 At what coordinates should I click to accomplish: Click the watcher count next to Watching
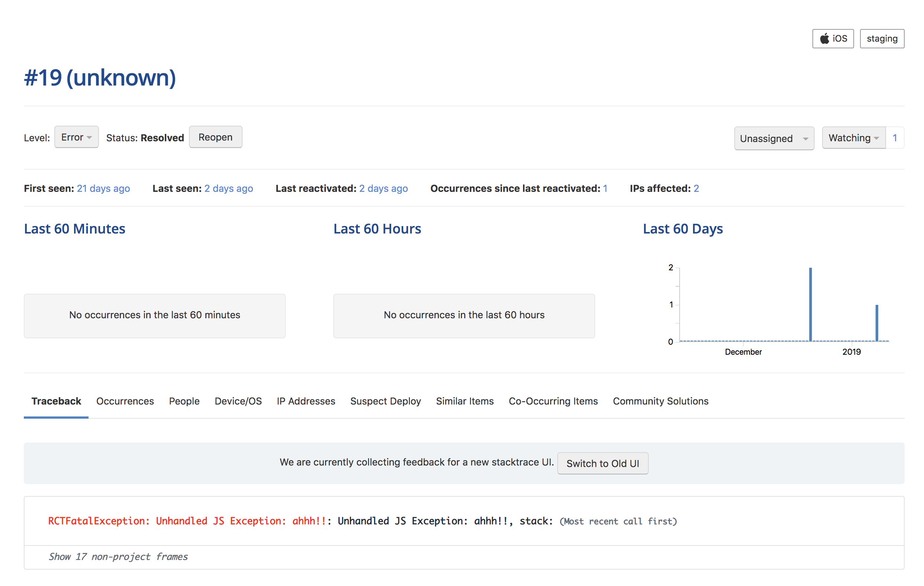click(x=895, y=138)
